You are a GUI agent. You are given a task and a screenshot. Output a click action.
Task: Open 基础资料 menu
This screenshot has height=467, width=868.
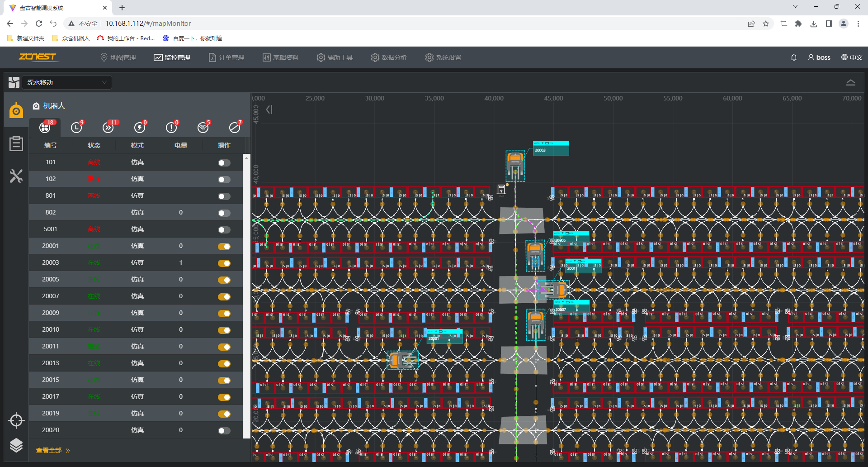281,57
